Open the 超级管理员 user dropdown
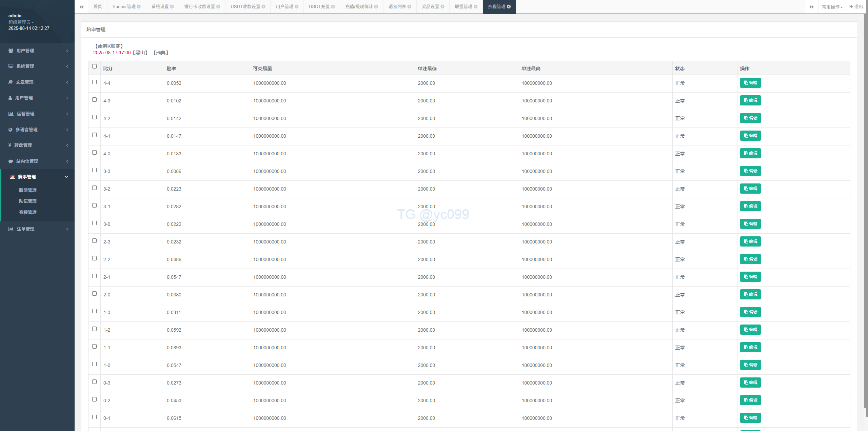Screen dimensions: 868x431 [21, 22]
